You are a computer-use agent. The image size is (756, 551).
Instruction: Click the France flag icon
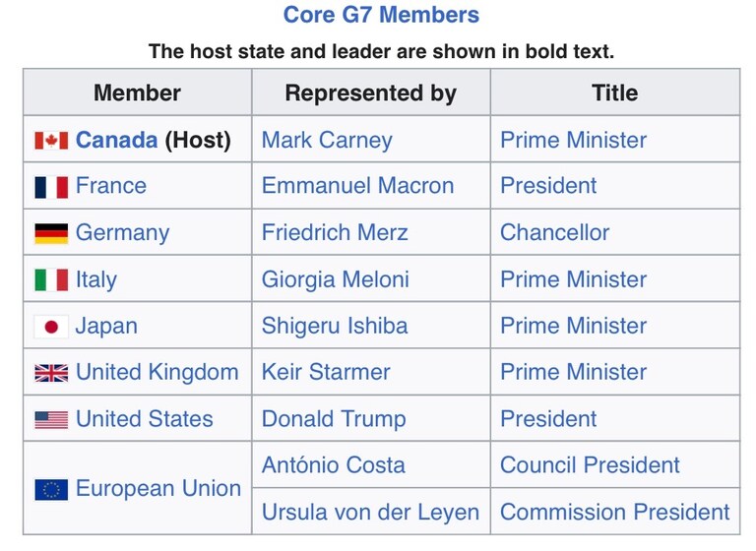pos(51,187)
